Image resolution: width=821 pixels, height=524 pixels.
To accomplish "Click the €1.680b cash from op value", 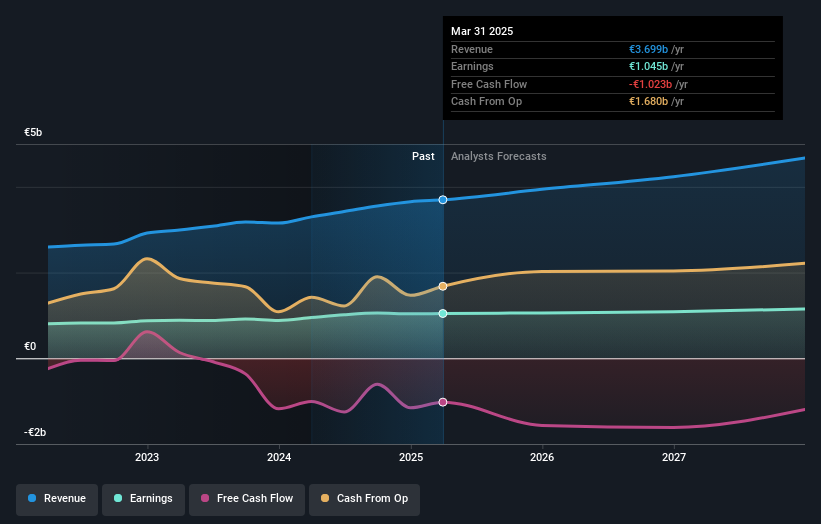I will (648, 102).
